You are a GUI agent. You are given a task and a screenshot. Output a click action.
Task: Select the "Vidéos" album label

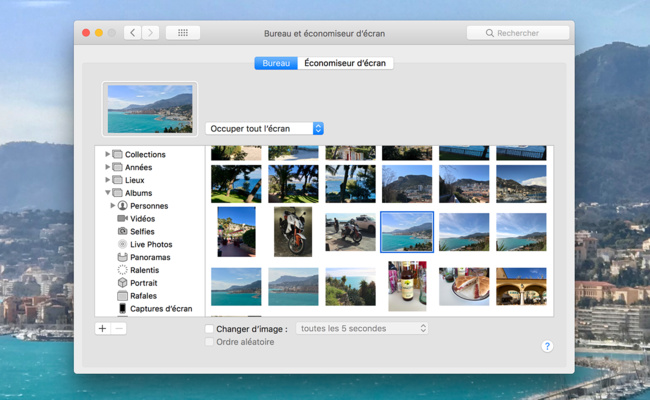click(143, 218)
